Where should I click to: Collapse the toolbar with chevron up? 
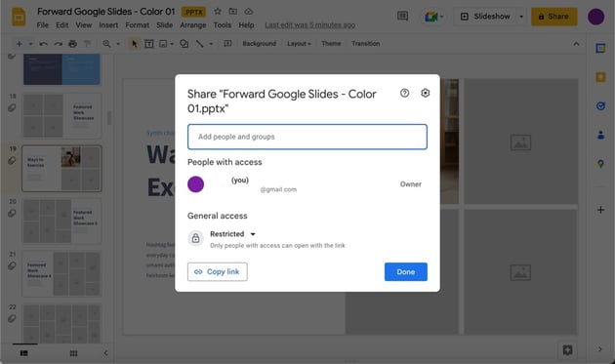coord(576,44)
